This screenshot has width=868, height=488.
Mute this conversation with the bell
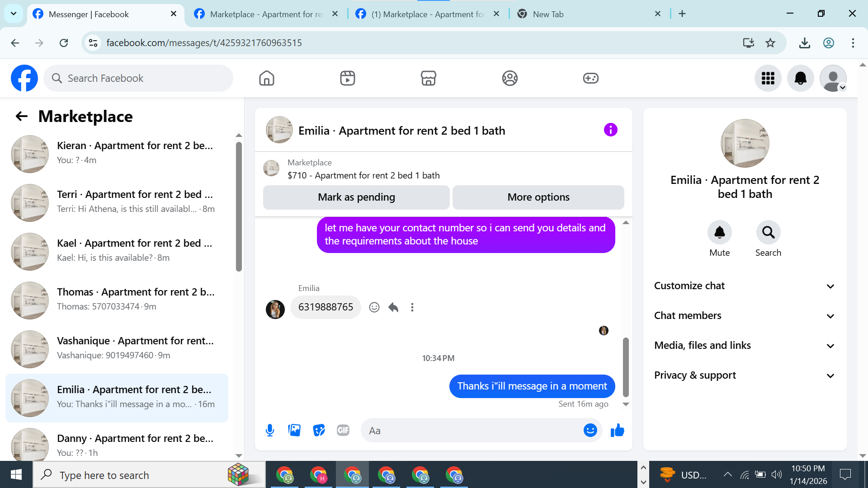[719, 233]
